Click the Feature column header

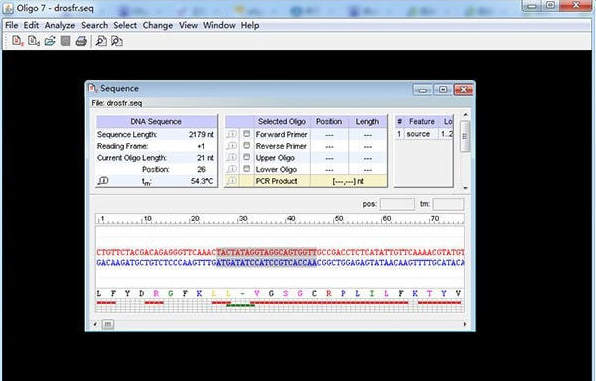422,121
